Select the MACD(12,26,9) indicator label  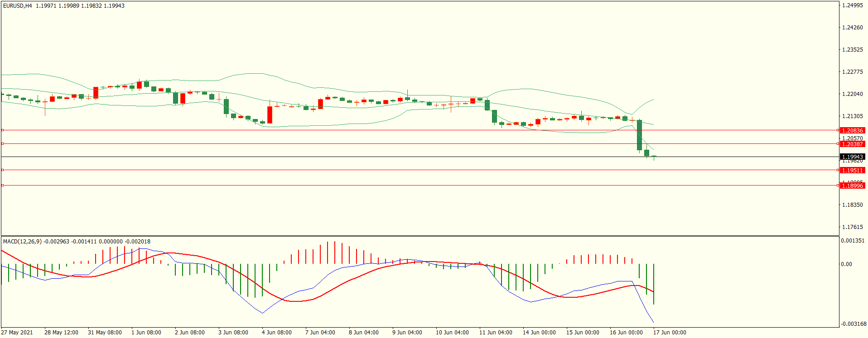pos(22,242)
